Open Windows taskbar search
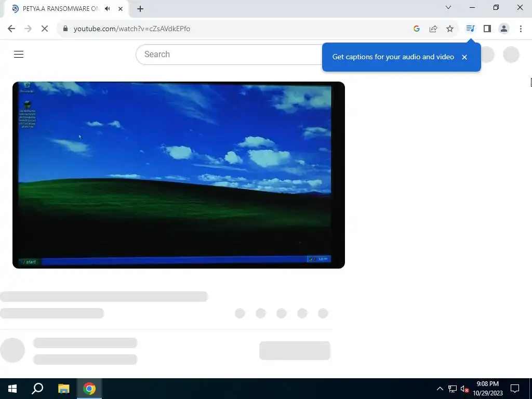The width and height of the screenshot is (532, 399). click(x=37, y=389)
